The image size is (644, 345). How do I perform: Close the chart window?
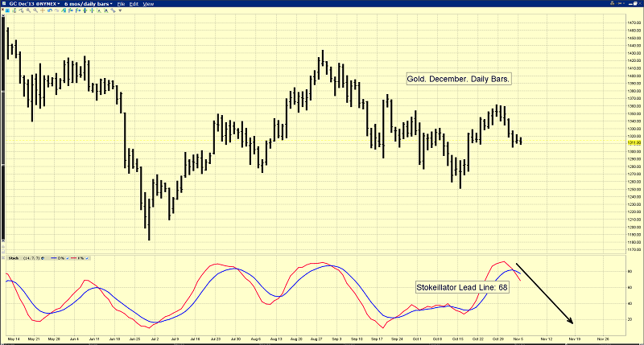point(640,3)
